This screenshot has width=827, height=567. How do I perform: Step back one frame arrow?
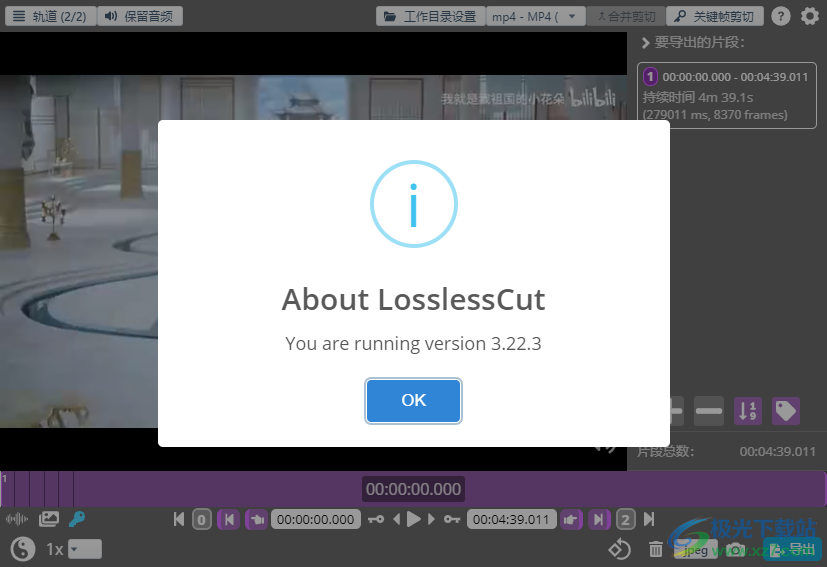[x=397, y=520]
